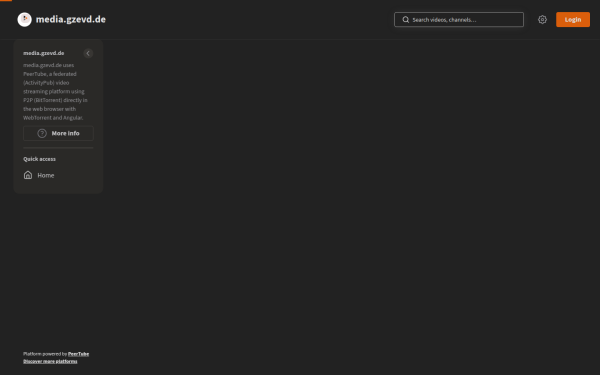Click the Quick access label

click(x=39, y=159)
